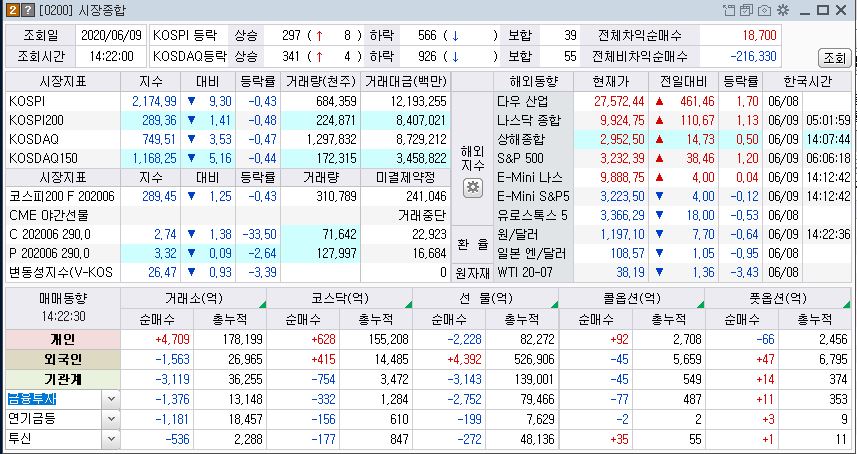Click the P 202006 290.0 put option row
Screen dimensions: 857x454
click(x=227, y=253)
